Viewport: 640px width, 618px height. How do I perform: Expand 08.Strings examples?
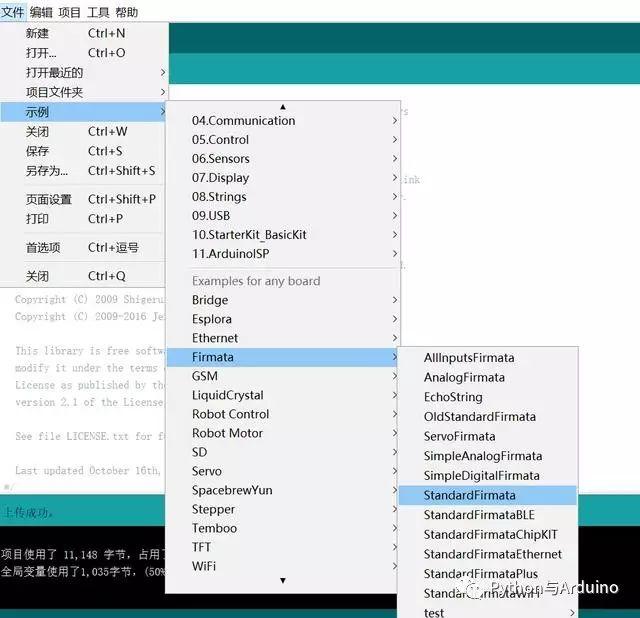tap(283, 197)
